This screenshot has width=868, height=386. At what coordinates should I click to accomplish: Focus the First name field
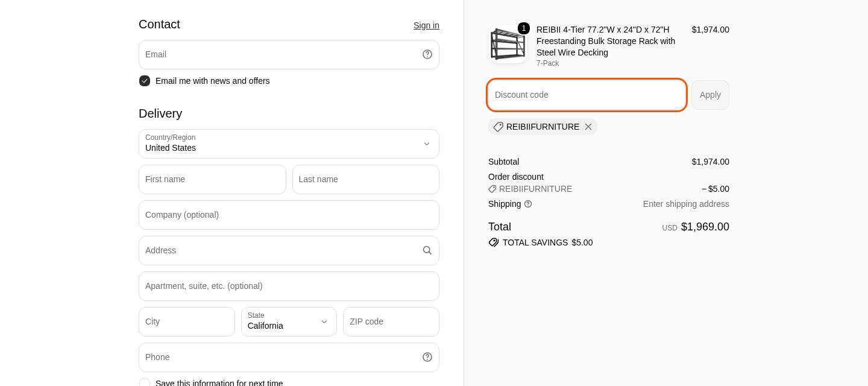point(212,179)
